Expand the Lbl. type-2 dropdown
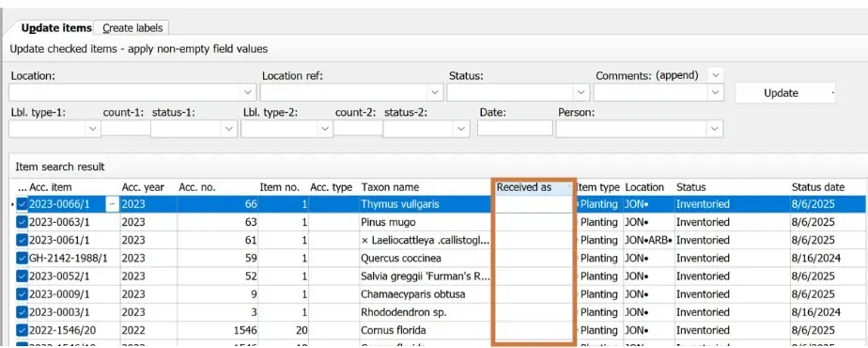This screenshot has height=348, width=868. coord(324,129)
